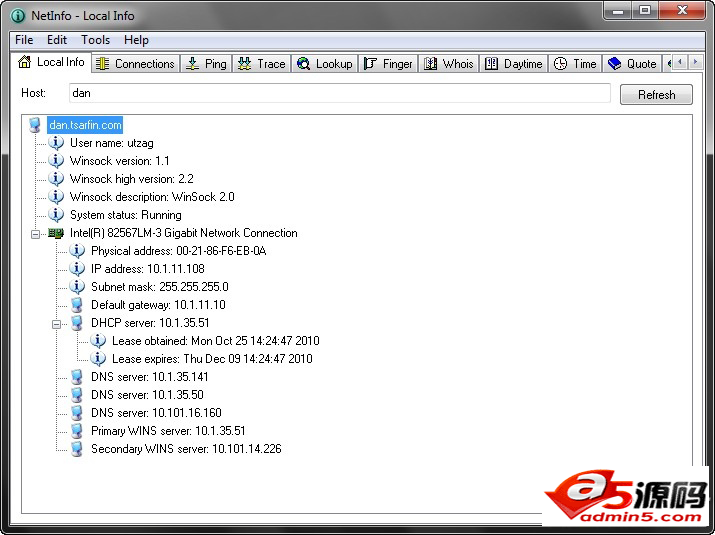Click the icon beside Primary WINS server
Screen dimensions: 715x535
[x=77, y=431]
